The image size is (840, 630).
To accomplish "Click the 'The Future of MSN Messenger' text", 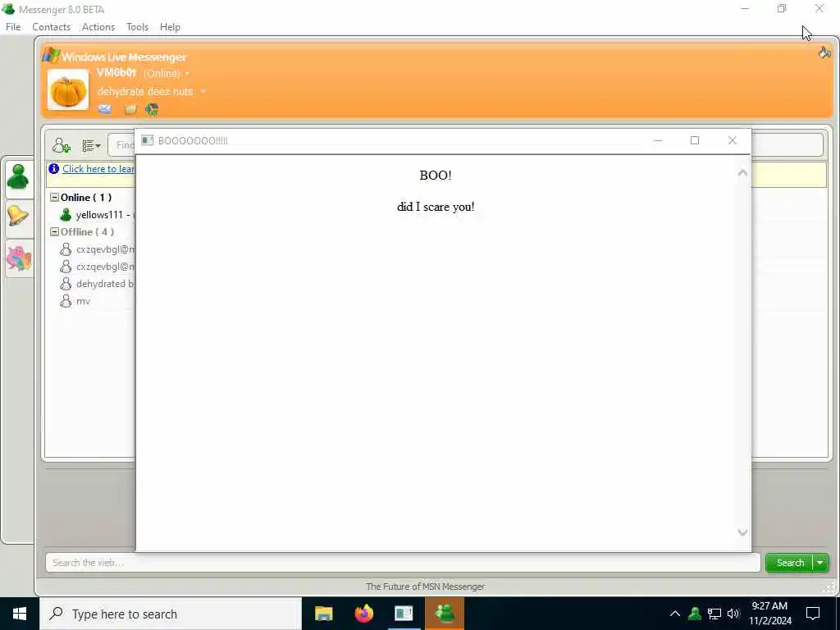I will coord(425,587).
